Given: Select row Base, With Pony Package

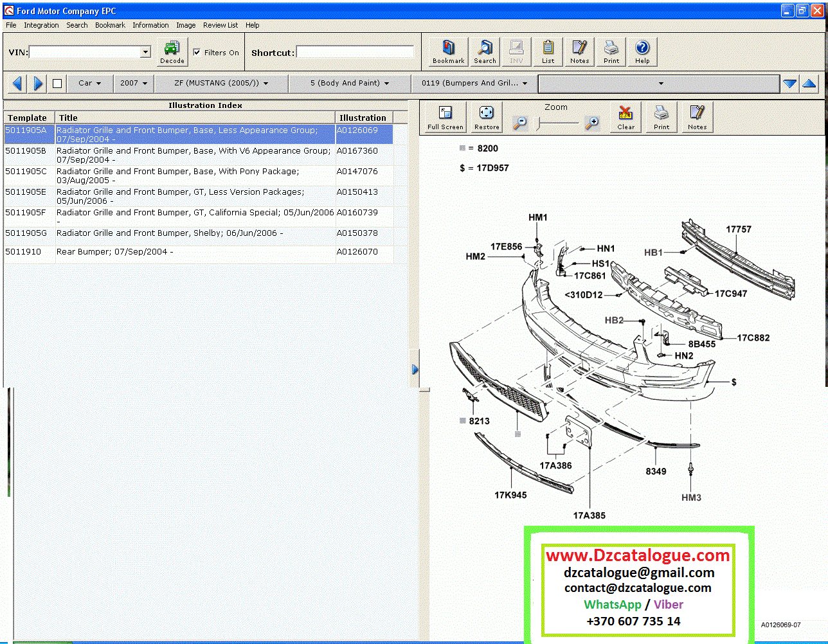Looking at the screenshot, I should pyautogui.click(x=198, y=175).
